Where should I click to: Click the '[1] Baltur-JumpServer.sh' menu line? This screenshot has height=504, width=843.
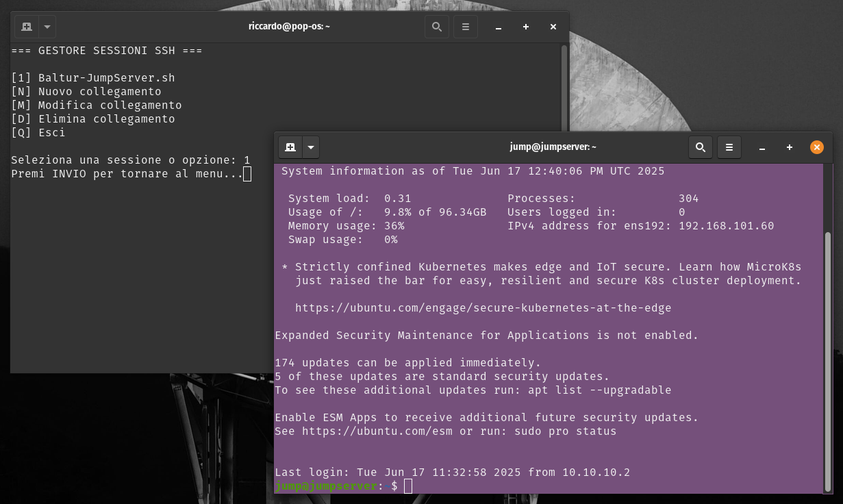[93, 78]
